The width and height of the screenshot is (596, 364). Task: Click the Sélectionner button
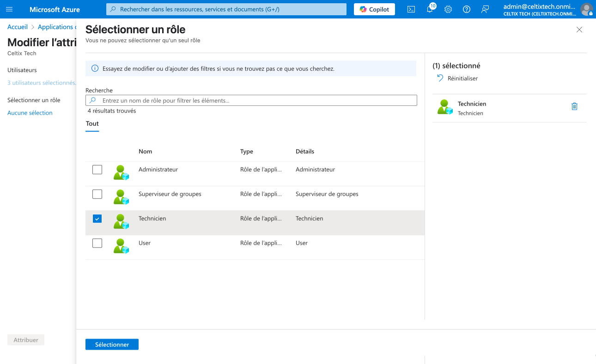(112, 345)
